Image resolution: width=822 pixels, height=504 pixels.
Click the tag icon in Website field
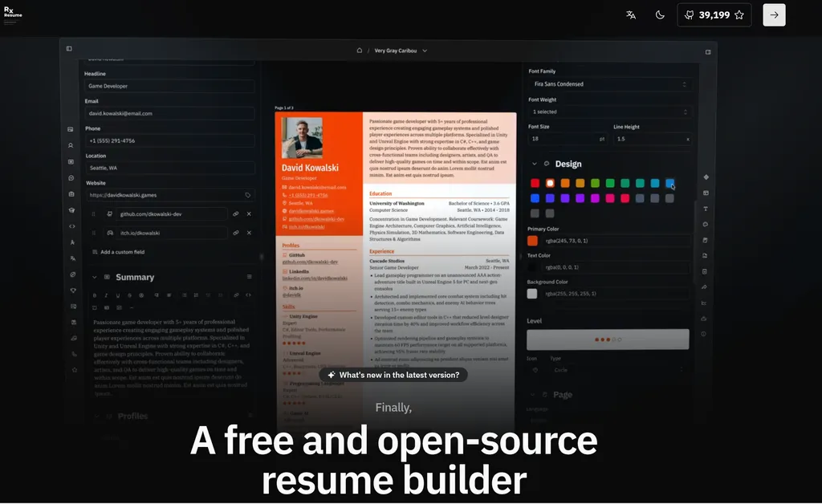click(x=247, y=195)
